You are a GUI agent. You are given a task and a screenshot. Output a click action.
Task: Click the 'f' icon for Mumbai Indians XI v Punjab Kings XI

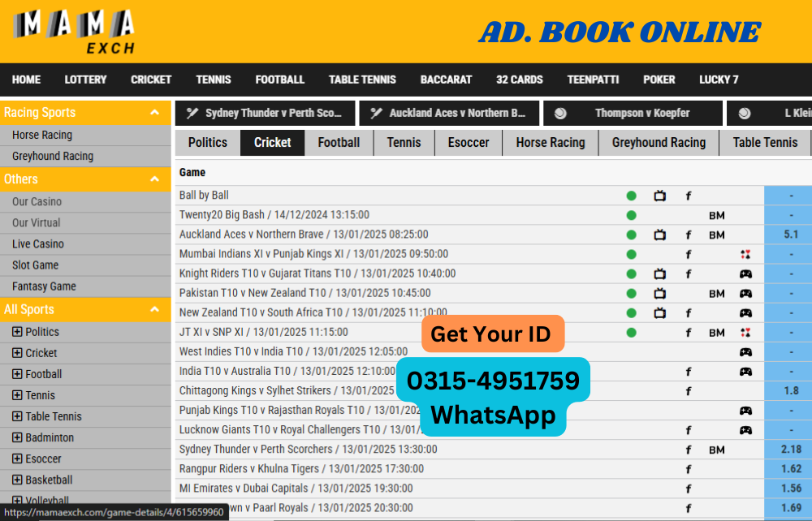coord(689,254)
